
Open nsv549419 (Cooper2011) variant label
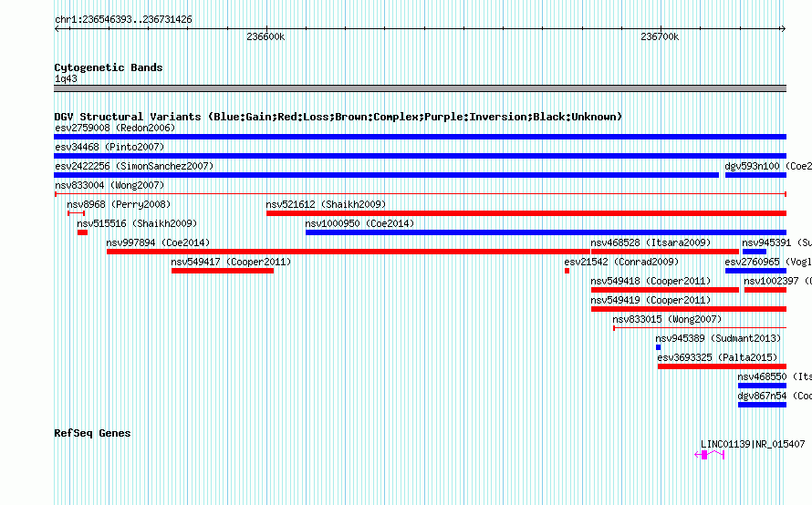pos(651,300)
